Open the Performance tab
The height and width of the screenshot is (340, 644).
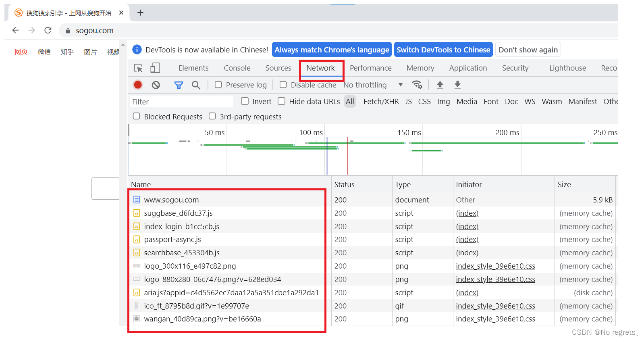click(x=371, y=68)
